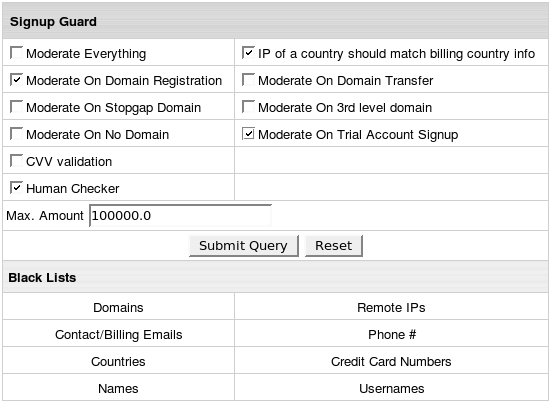Open Credit Card Numbers black list

tap(391, 362)
